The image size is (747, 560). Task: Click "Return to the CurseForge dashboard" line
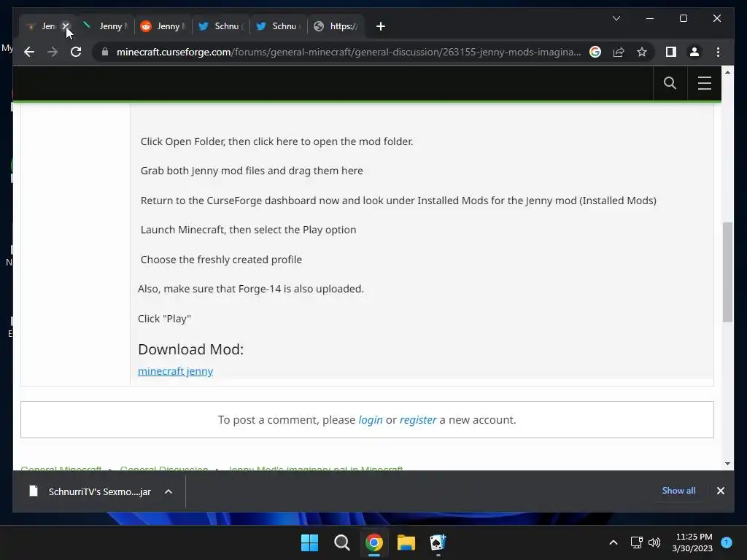[x=398, y=201]
